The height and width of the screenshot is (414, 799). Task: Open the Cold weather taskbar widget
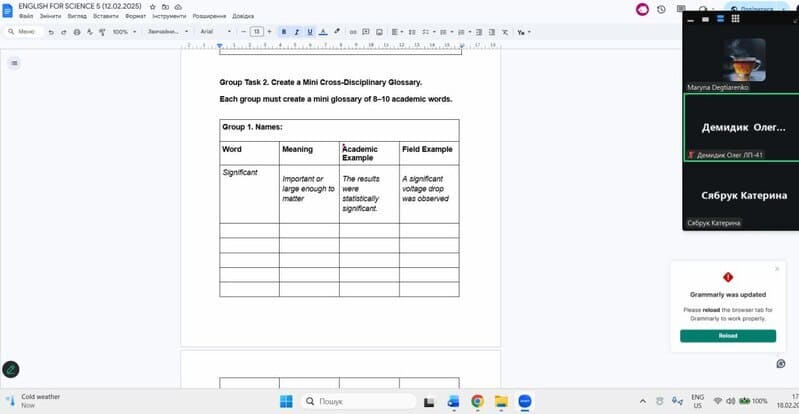33,401
